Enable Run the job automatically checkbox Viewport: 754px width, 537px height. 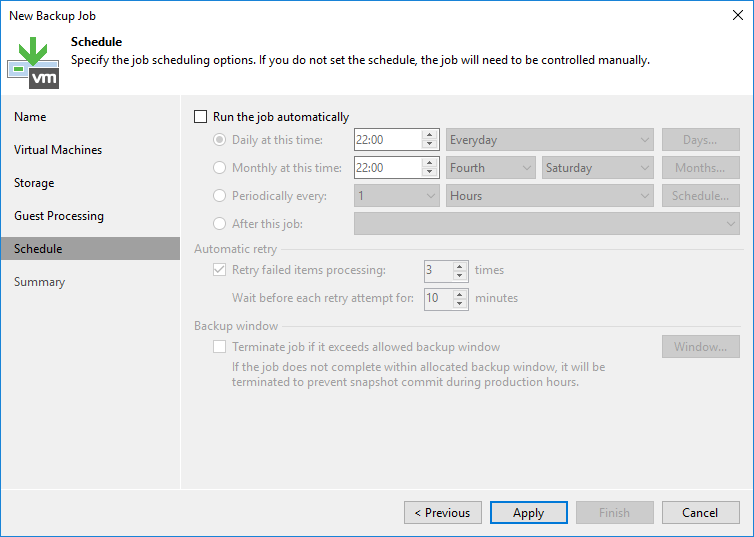(201, 117)
